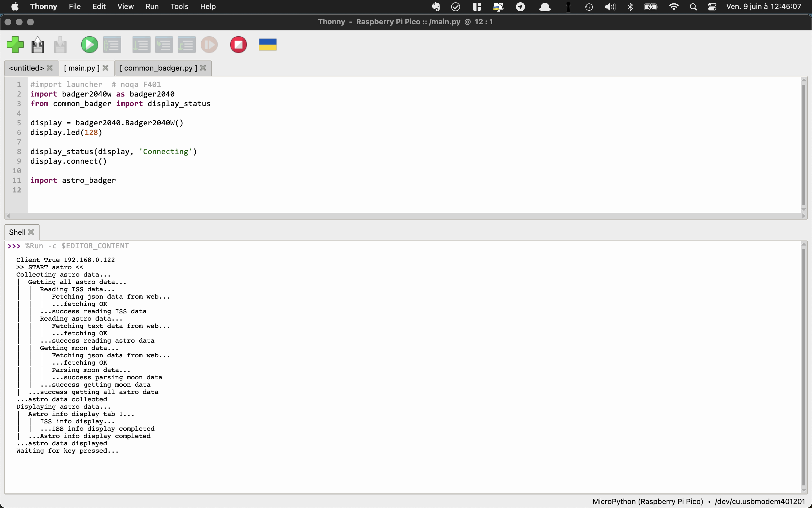Click the Evernote elephant menu bar icon
Image resolution: width=812 pixels, height=508 pixels.
tap(436, 6)
